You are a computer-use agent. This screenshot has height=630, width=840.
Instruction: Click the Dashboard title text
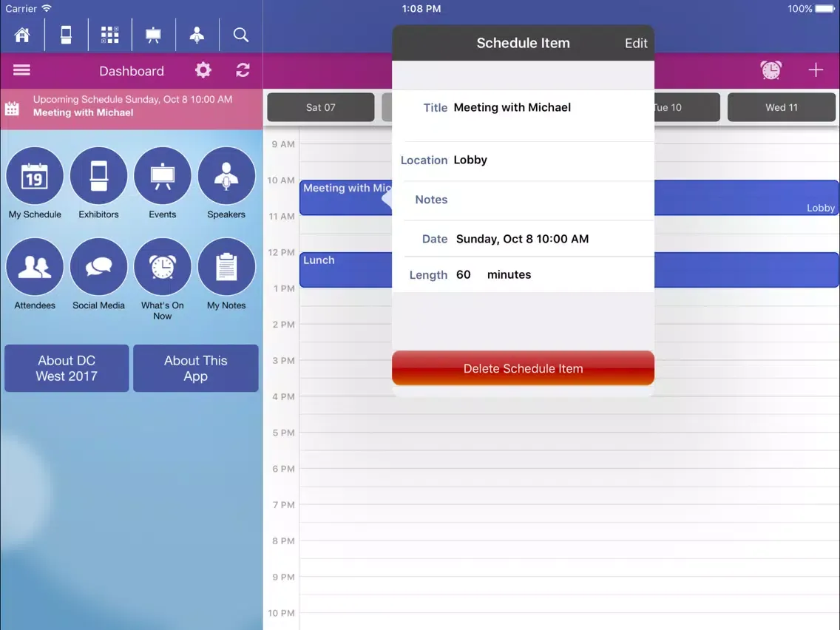tap(132, 71)
